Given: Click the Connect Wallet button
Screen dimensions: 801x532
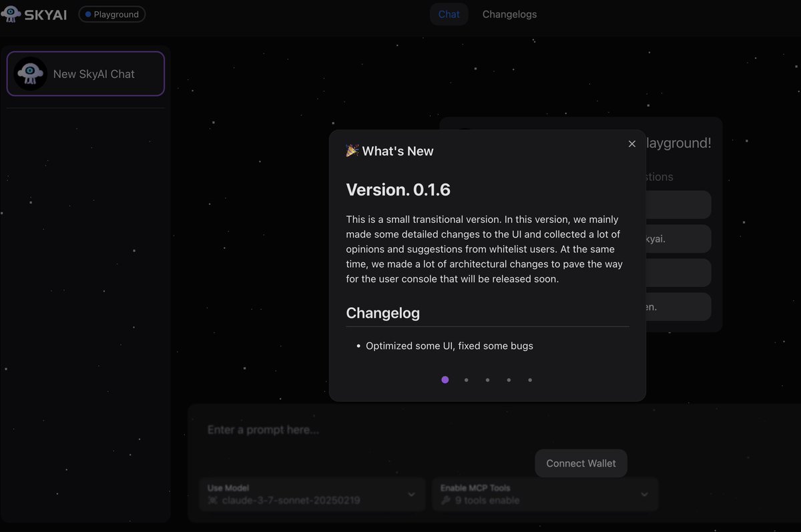Looking at the screenshot, I should (x=581, y=463).
